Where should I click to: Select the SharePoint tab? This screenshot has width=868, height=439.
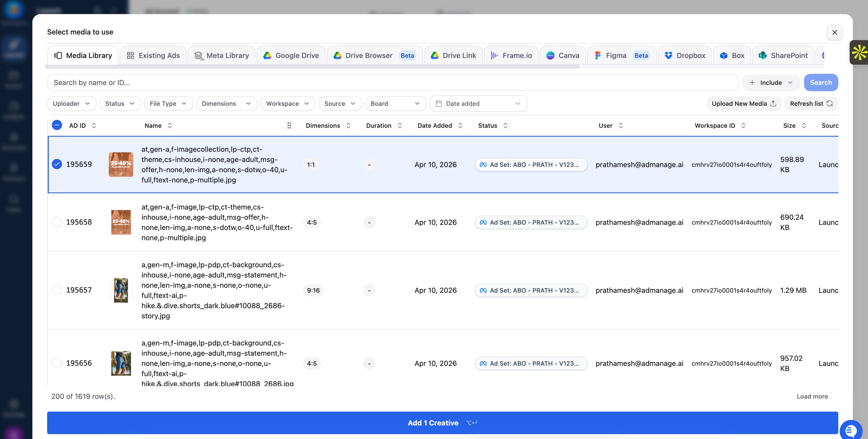(783, 55)
